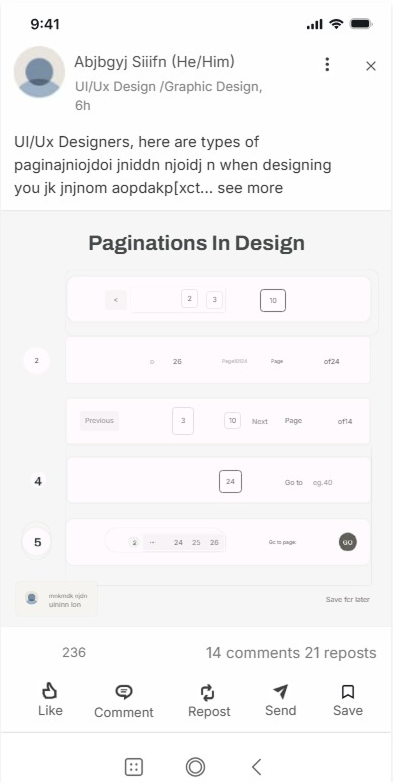
Task: Tap the Android home circle button
Action: click(195, 767)
